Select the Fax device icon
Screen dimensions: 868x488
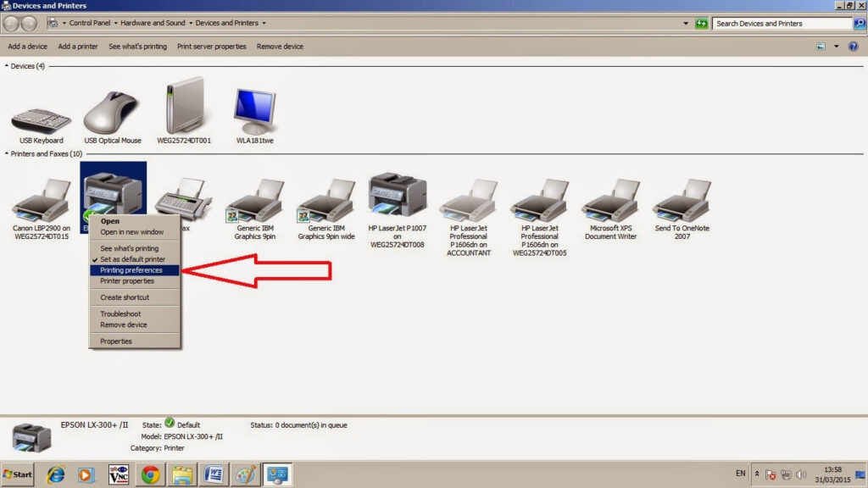(183, 200)
